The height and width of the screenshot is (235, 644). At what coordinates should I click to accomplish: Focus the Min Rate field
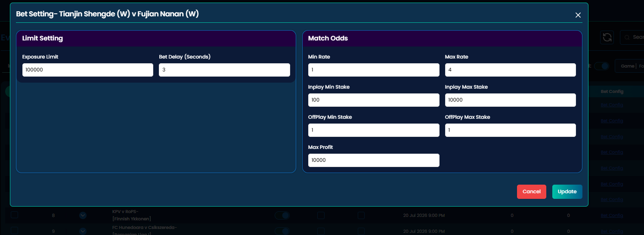(374, 70)
